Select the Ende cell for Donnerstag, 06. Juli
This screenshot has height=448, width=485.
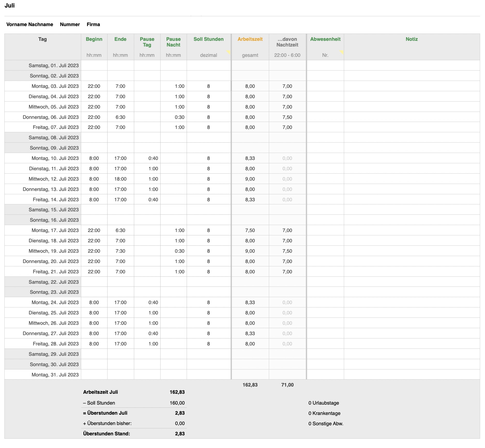(x=120, y=117)
